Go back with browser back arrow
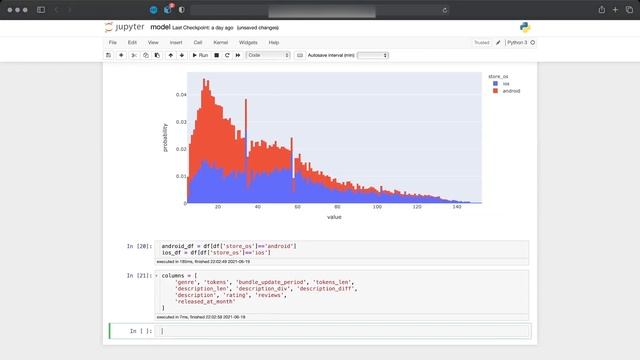Image resolution: width=640 pixels, height=360 pixels. point(56,10)
